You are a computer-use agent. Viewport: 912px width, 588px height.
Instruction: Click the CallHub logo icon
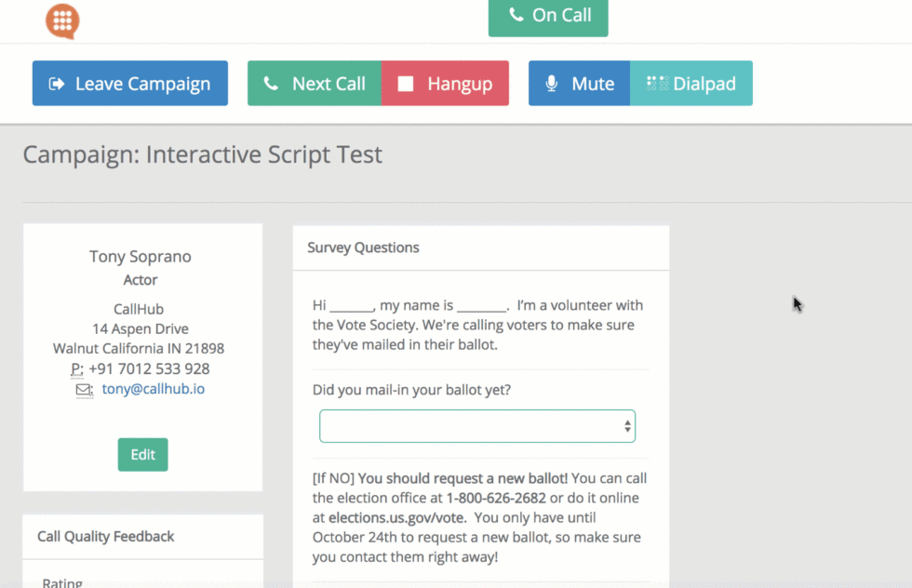click(61, 21)
